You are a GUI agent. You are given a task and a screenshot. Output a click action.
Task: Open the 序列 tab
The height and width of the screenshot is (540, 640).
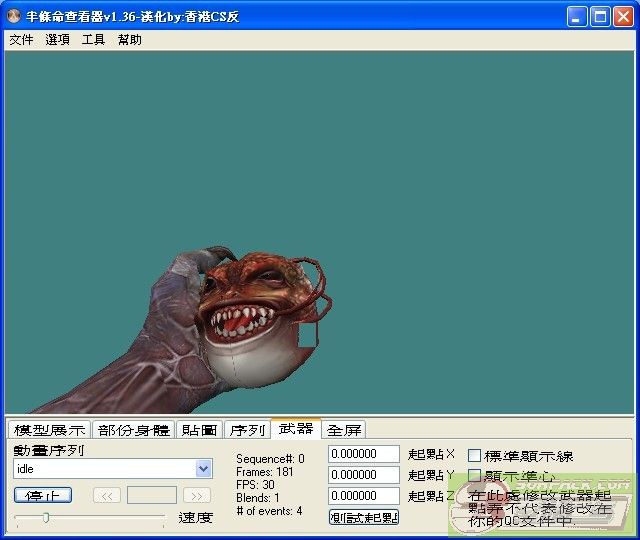point(246,430)
